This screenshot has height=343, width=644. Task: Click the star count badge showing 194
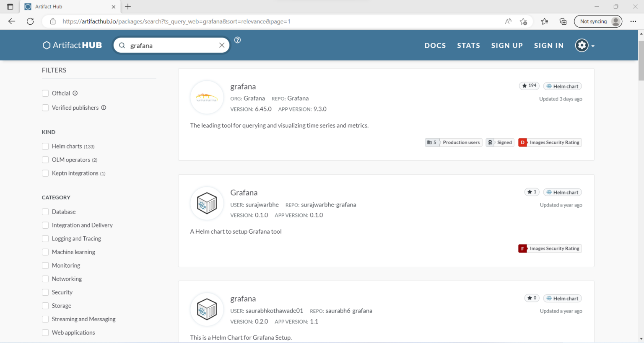click(529, 85)
